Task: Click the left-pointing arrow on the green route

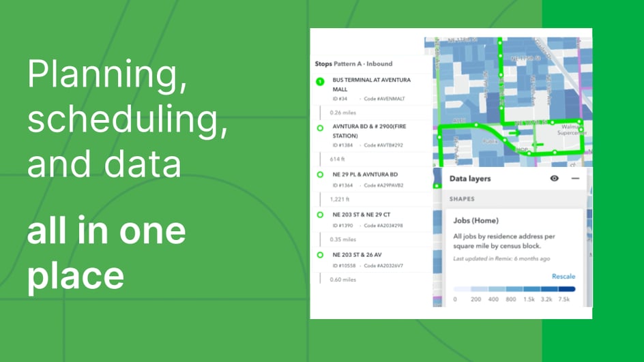Action: tap(538, 145)
